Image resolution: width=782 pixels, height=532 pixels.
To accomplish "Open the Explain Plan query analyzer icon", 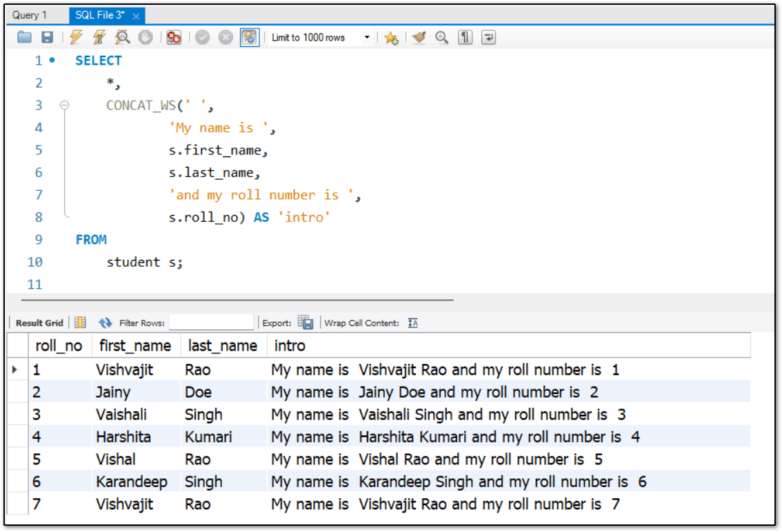I will pos(122,37).
